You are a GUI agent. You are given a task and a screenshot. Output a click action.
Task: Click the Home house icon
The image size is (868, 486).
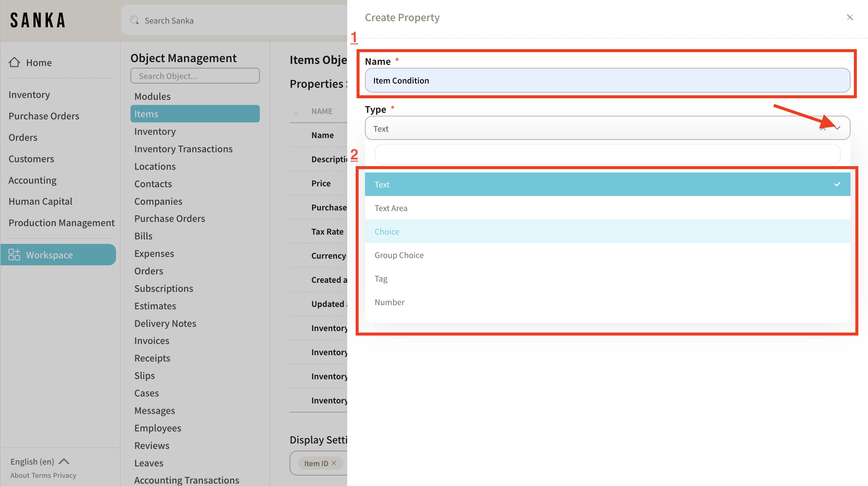14,62
